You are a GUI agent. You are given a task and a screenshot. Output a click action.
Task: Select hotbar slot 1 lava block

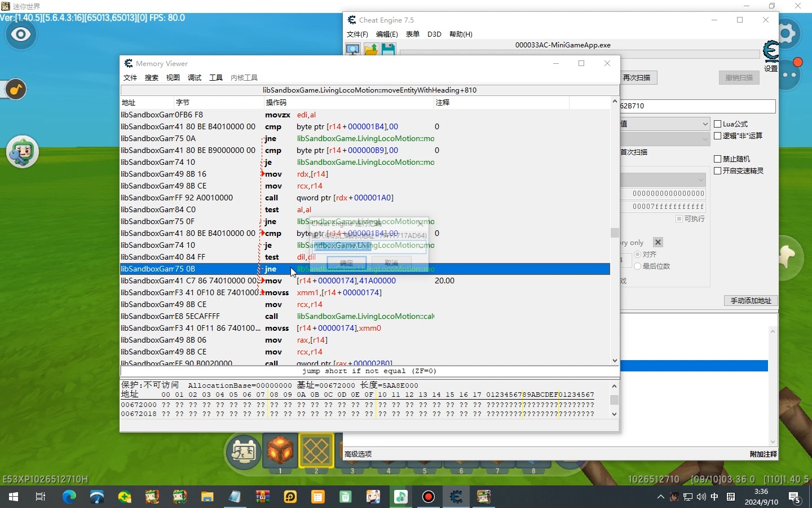(280, 452)
